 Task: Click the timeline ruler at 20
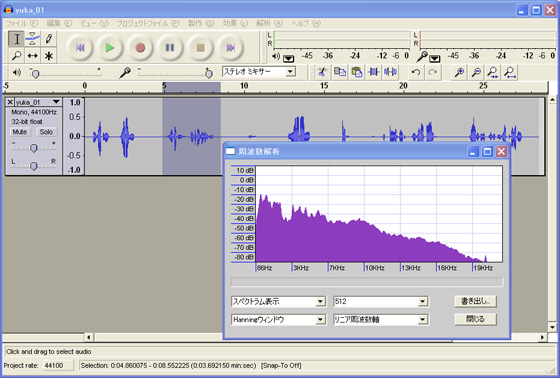(403, 86)
